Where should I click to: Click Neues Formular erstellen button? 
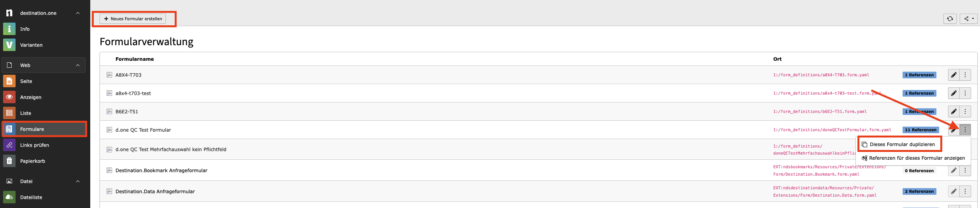click(133, 19)
